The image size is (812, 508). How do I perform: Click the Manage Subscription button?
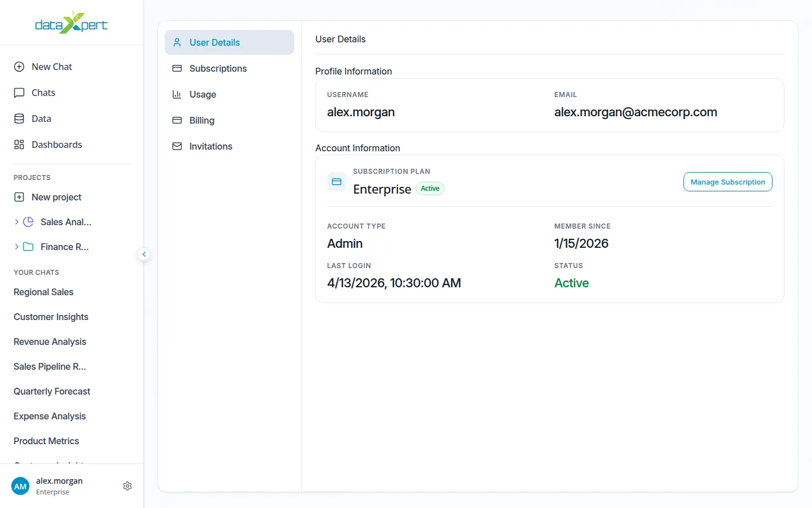[728, 182]
